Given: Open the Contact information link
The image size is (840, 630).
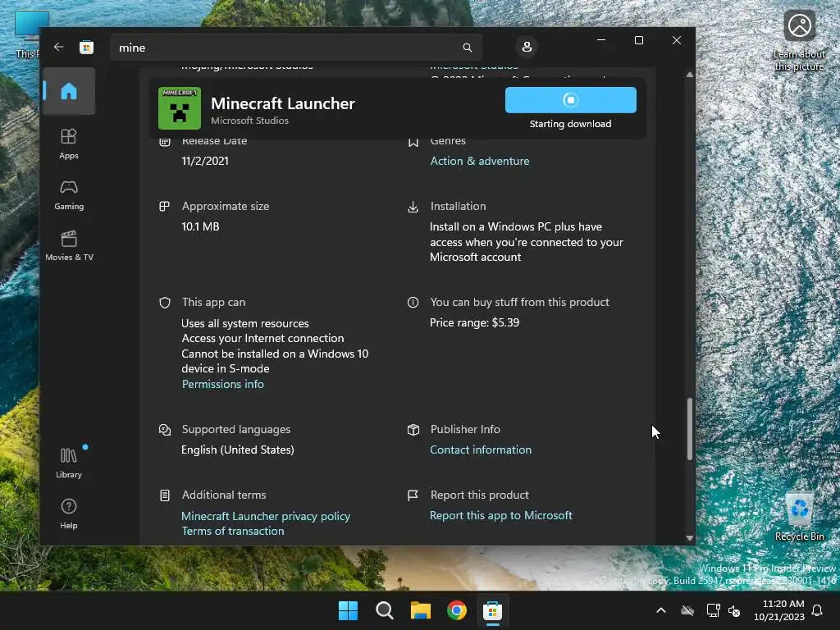Looking at the screenshot, I should 481,450.
